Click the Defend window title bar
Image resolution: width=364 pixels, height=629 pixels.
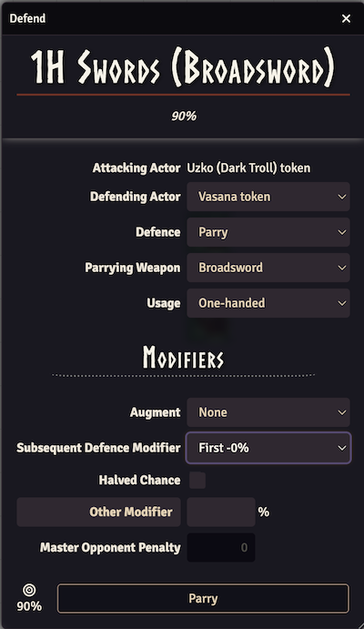(172, 18)
